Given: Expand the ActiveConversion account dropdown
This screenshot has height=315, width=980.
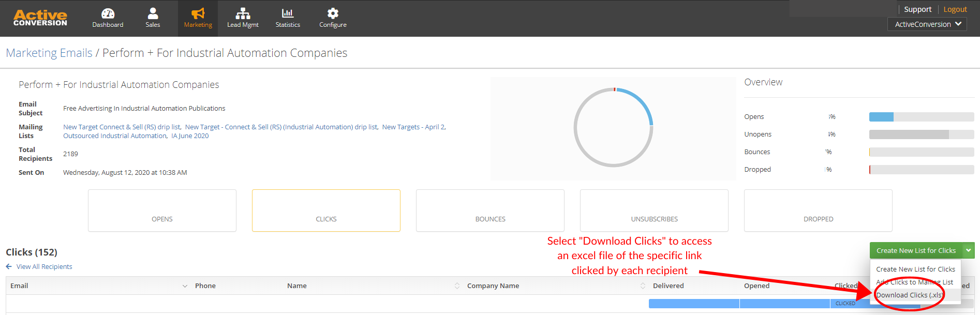Looking at the screenshot, I should [927, 24].
